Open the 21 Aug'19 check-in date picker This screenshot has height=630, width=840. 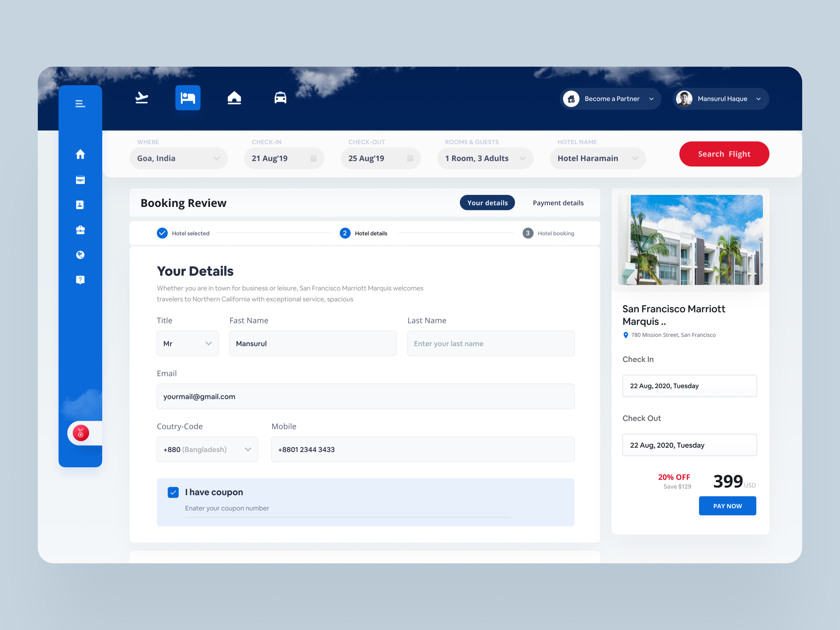pyautogui.click(x=284, y=158)
